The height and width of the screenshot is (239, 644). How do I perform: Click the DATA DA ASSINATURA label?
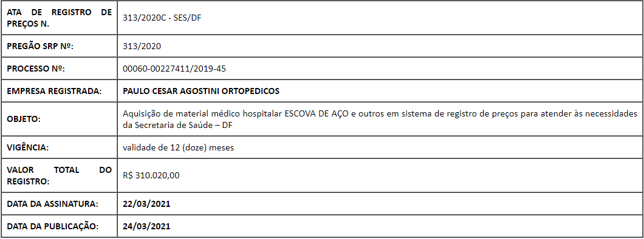pyautogui.click(x=53, y=204)
